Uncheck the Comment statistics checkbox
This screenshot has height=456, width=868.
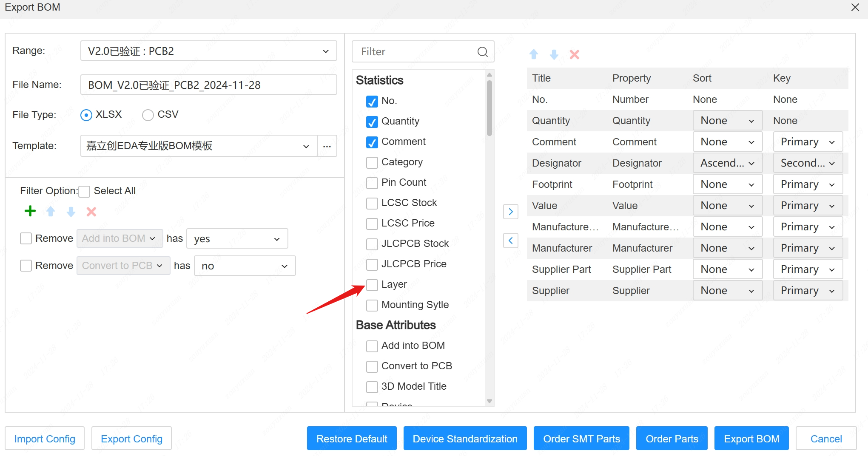point(372,142)
